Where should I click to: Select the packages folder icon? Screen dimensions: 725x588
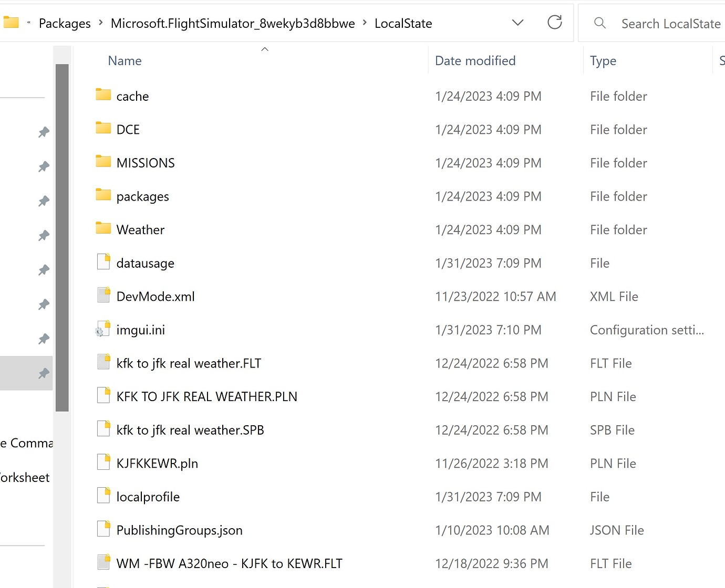(x=103, y=195)
